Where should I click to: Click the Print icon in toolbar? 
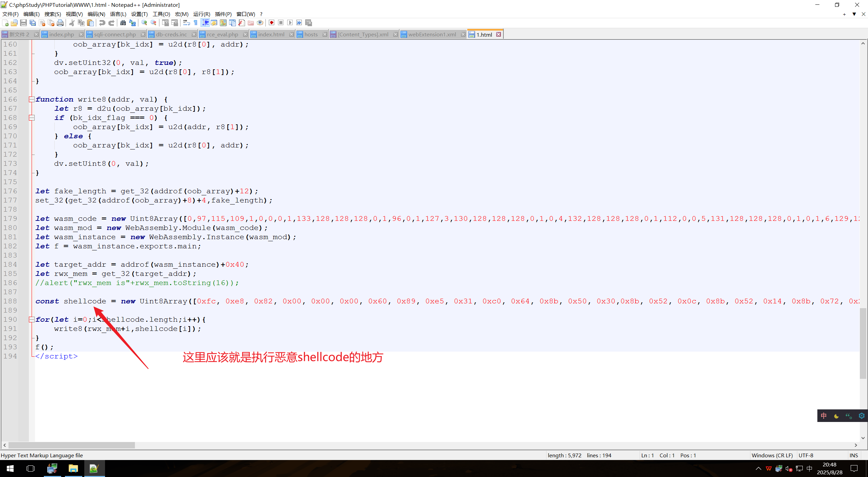click(60, 23)
